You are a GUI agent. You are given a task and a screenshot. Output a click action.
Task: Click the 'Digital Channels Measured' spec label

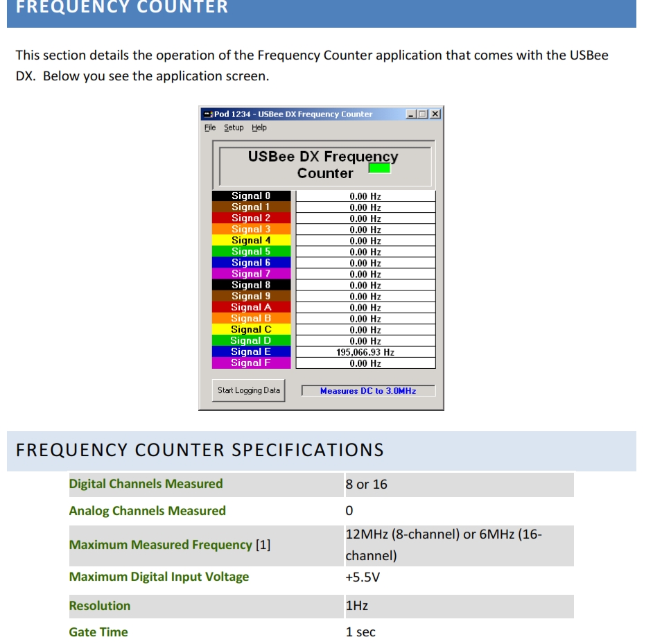coord(146,484)
